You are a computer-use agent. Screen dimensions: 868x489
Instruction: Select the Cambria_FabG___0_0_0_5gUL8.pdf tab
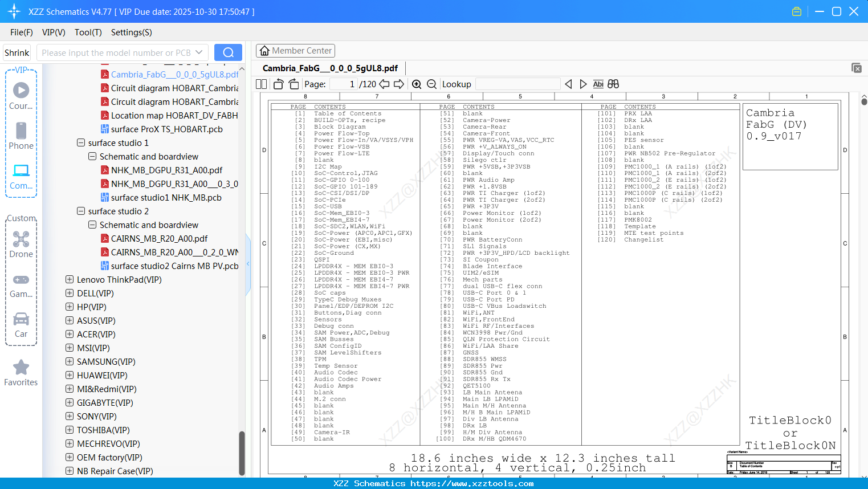point(331,68)
